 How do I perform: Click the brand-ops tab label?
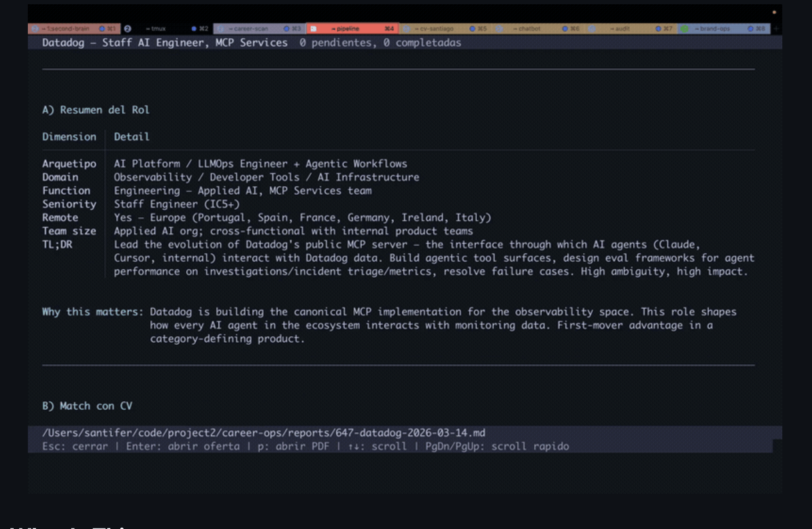(x=713, y=29)
